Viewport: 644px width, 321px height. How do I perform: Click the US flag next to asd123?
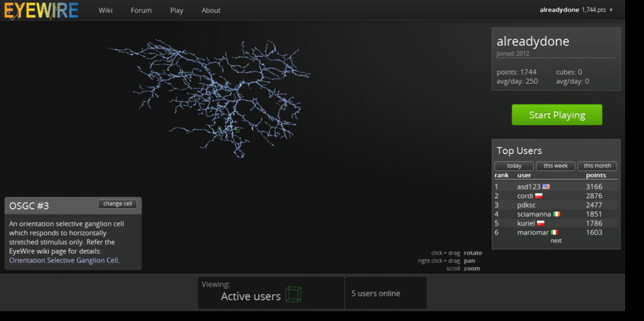coord(546,187)
